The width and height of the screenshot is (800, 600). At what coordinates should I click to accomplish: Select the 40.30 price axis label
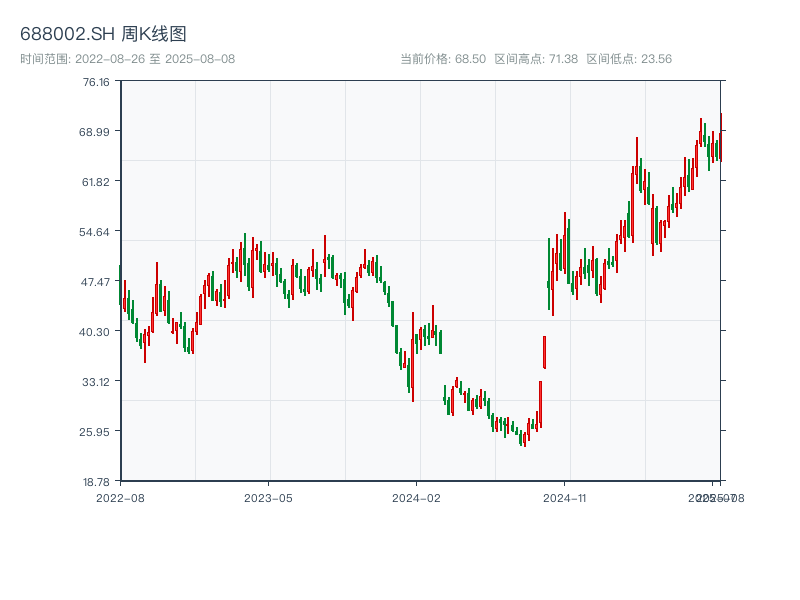tap(96, 332)
